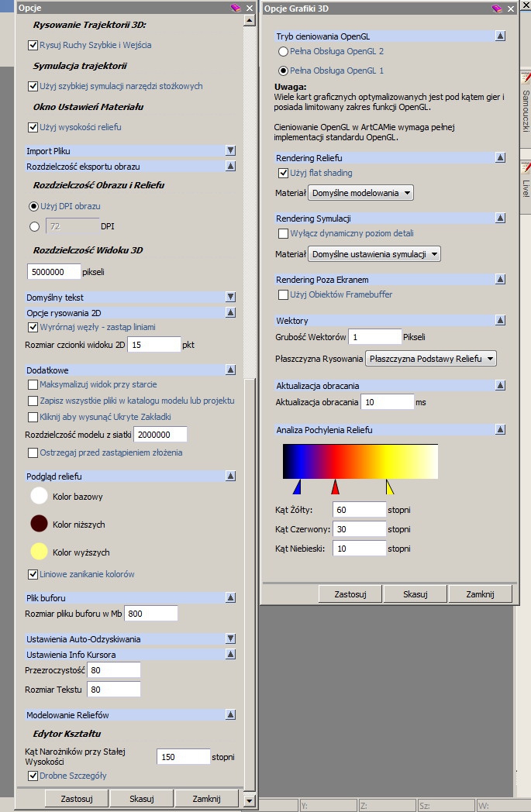Image resolution: width=531 pixels, height=812 pixels.
Task: Toggle Liniowe zanikanie kolorów checkbox
Action: pyautogui.click(x=33, y=574)
